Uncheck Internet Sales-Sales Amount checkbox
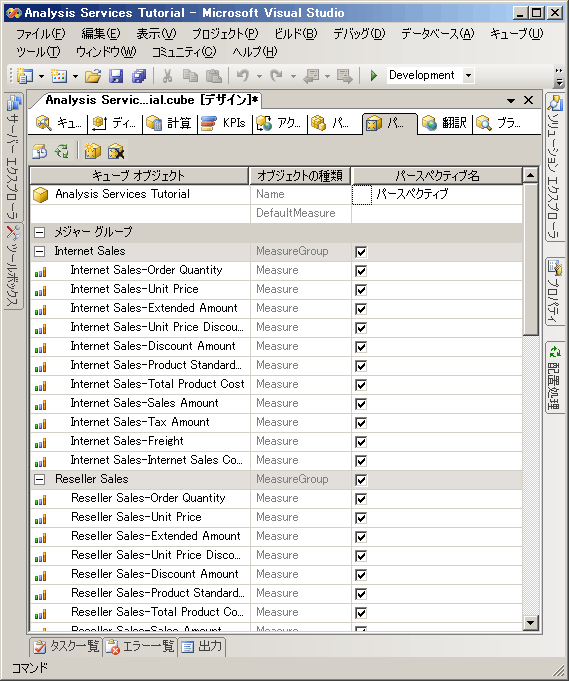This screenshot has height=681, width=569. [x=361, y=404]
